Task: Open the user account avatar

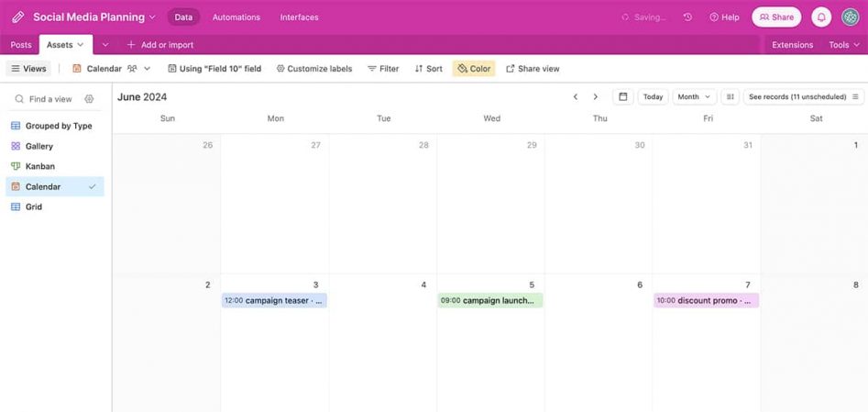Action: (x=851, y=17)
